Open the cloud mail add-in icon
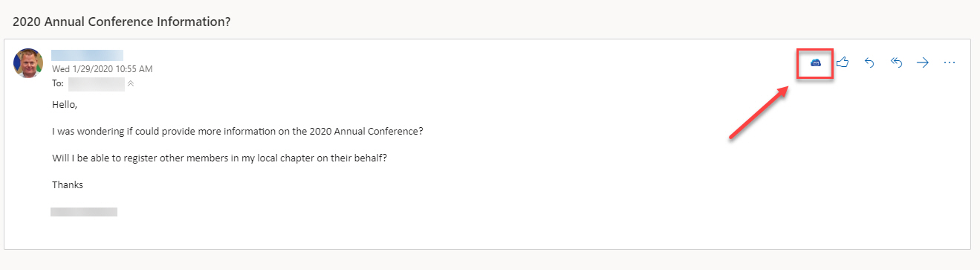 (815, 63)
